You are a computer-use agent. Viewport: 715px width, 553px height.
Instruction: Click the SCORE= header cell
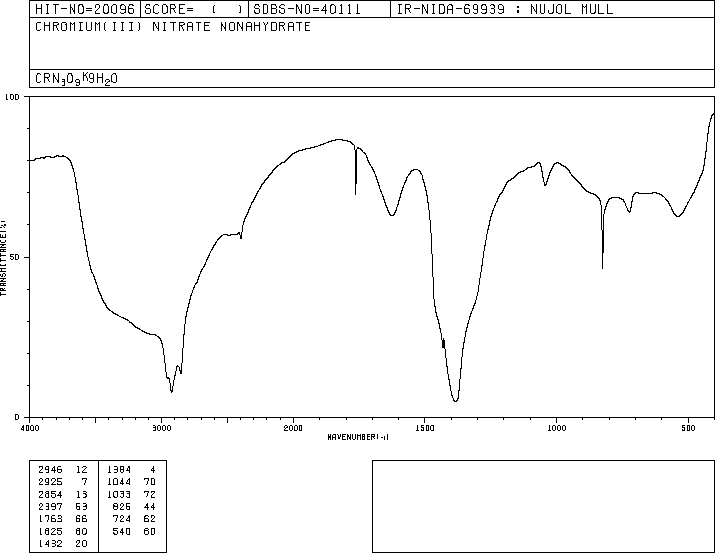[x=194, y=9]
